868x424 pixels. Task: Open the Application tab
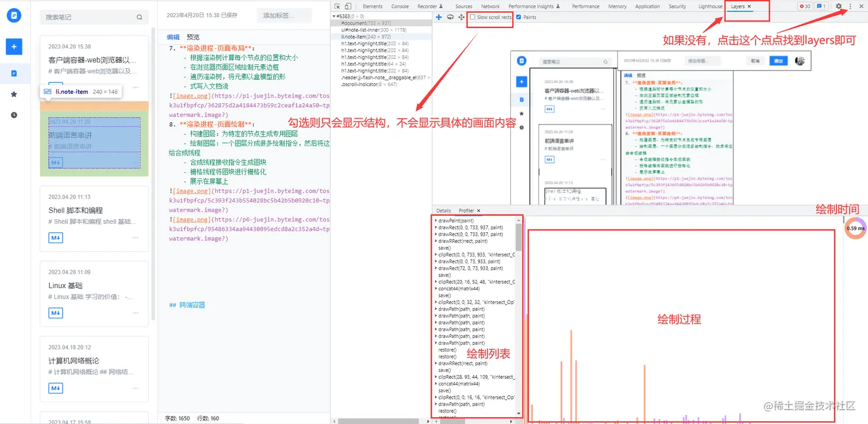648,6
